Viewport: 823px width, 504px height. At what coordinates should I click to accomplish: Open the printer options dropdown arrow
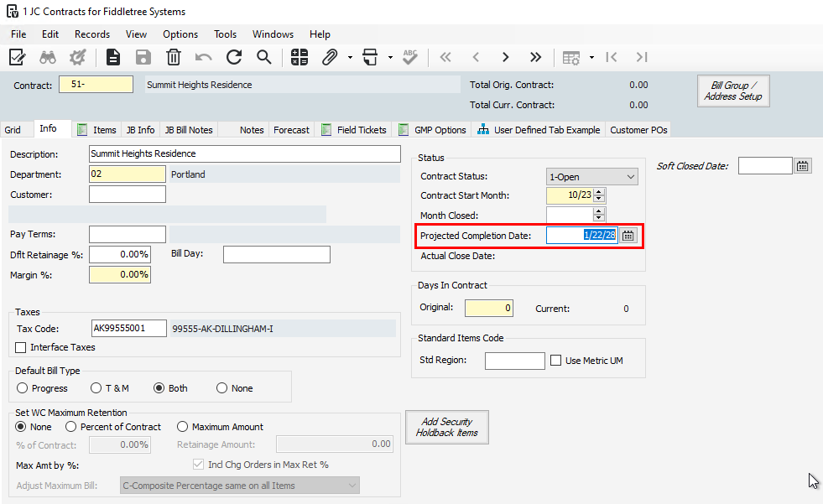(390, 57)
